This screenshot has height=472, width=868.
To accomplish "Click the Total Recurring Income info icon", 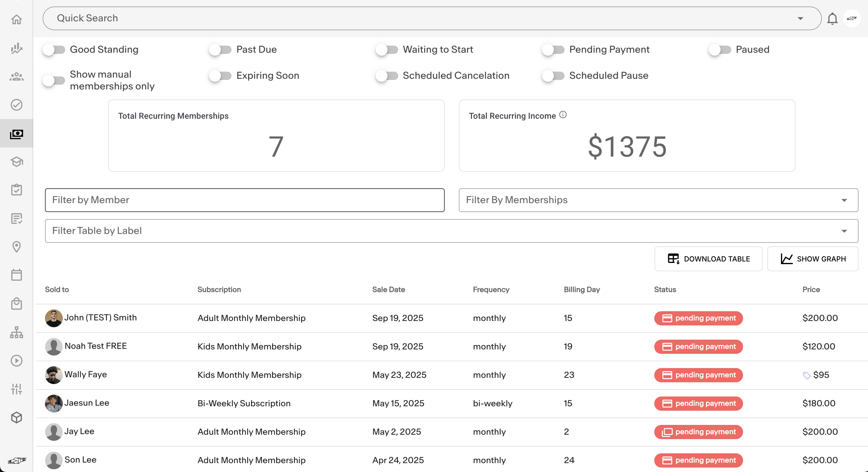I will click(563, 115).
